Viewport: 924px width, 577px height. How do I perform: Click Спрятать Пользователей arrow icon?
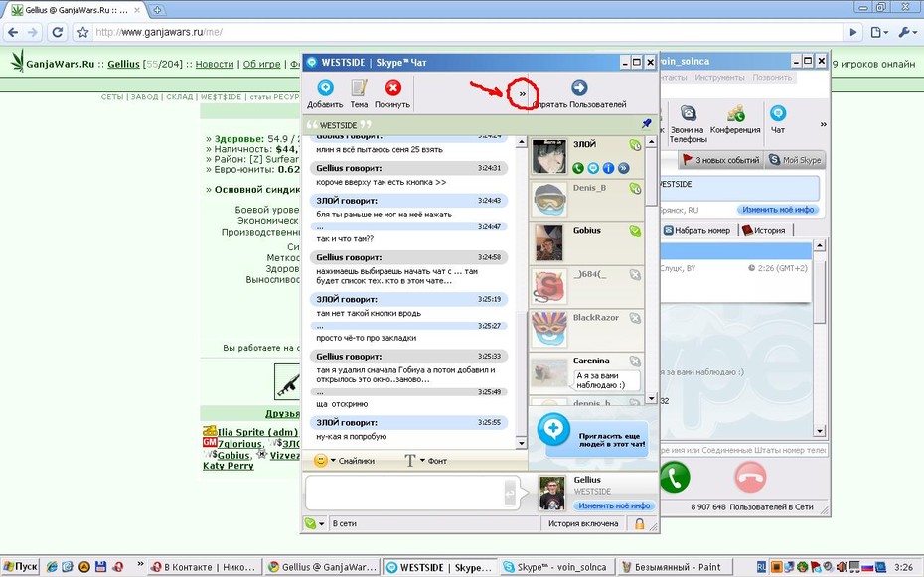[x=579, y=88]
